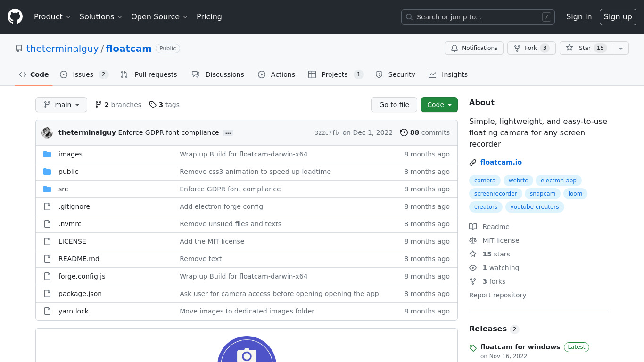Click the MIT license scale icon
This screenshot has width=644, height=362.
coord(473,240)
